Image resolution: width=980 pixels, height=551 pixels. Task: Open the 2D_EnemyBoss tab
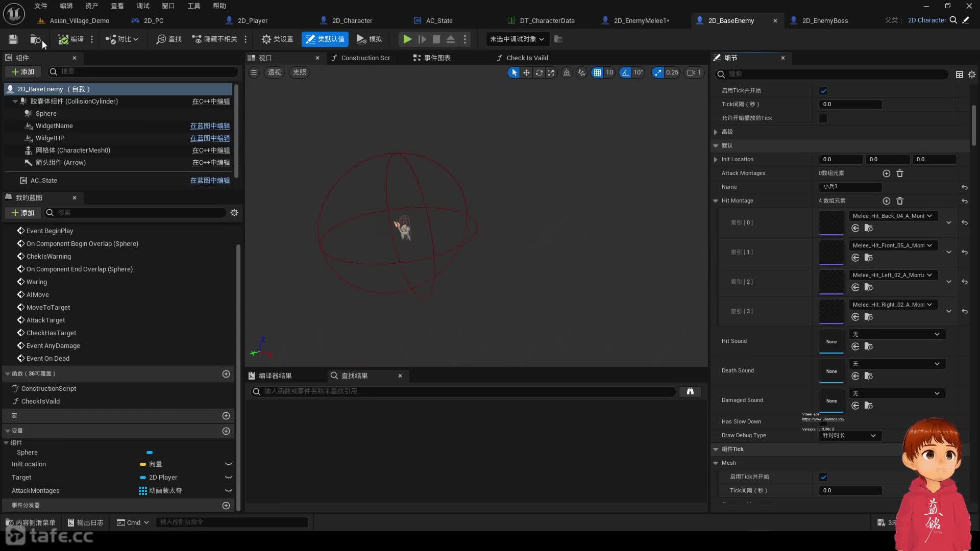pyautogui.click(x=825, y=20)
